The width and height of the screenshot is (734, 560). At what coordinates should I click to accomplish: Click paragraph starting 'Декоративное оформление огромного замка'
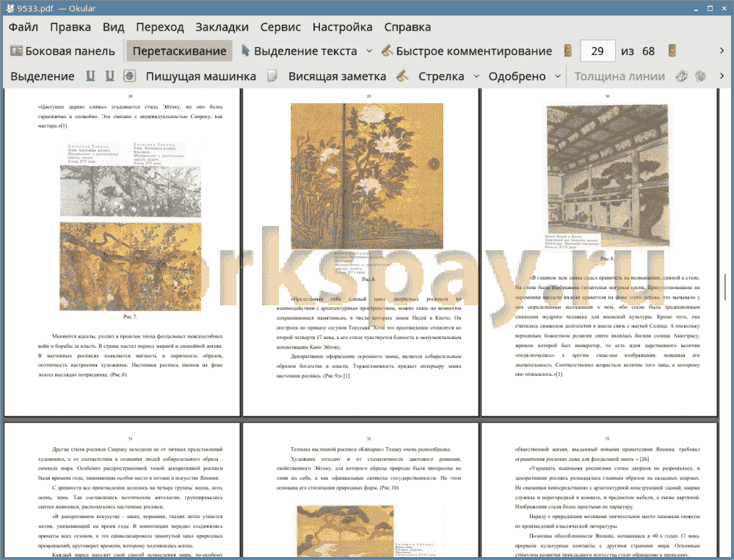(x=369, y=366)
